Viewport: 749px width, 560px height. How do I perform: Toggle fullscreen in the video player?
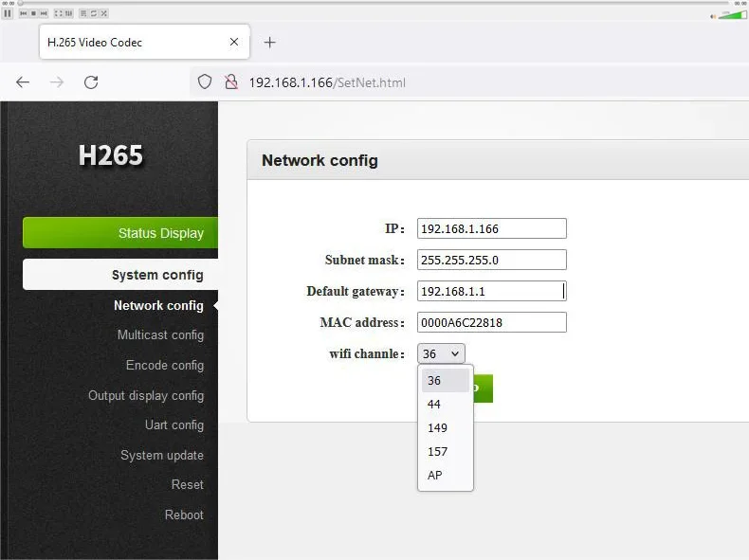(x=58, y=13)
